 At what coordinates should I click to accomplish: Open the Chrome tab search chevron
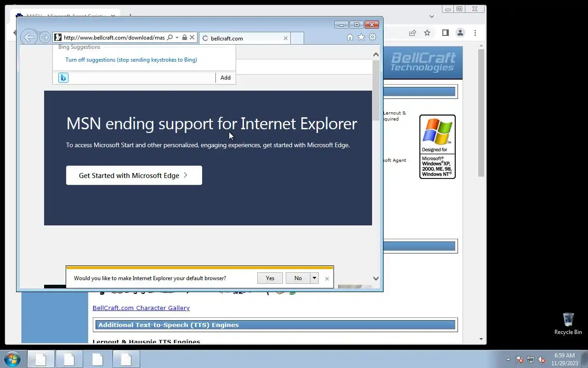point(431,17)
